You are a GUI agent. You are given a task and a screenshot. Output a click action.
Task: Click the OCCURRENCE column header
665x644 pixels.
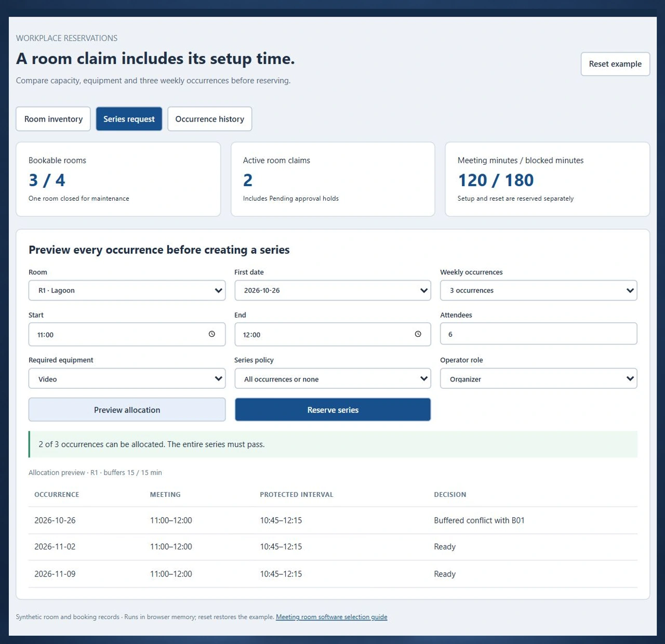click(57, 494)
